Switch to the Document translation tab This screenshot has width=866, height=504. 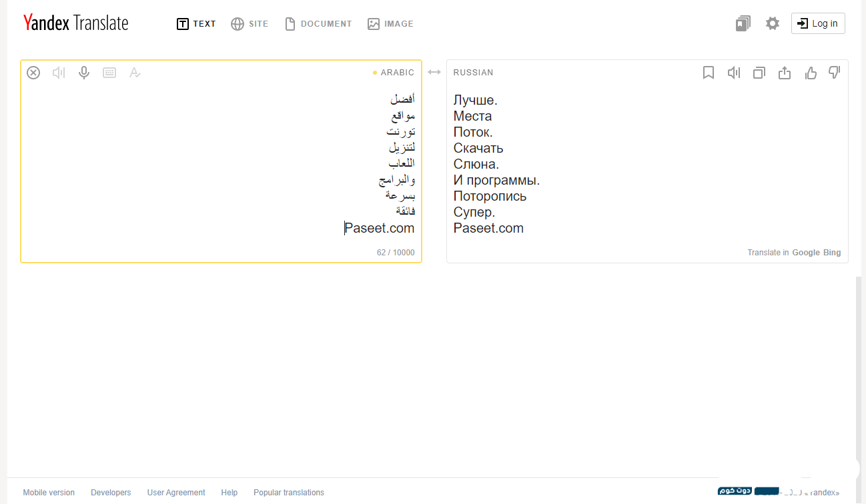point(318,24)
